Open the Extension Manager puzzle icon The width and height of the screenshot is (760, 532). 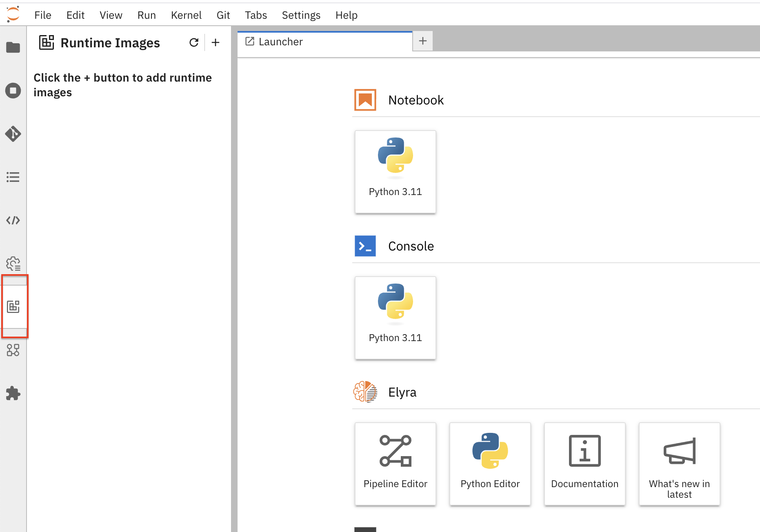(13, 393)
